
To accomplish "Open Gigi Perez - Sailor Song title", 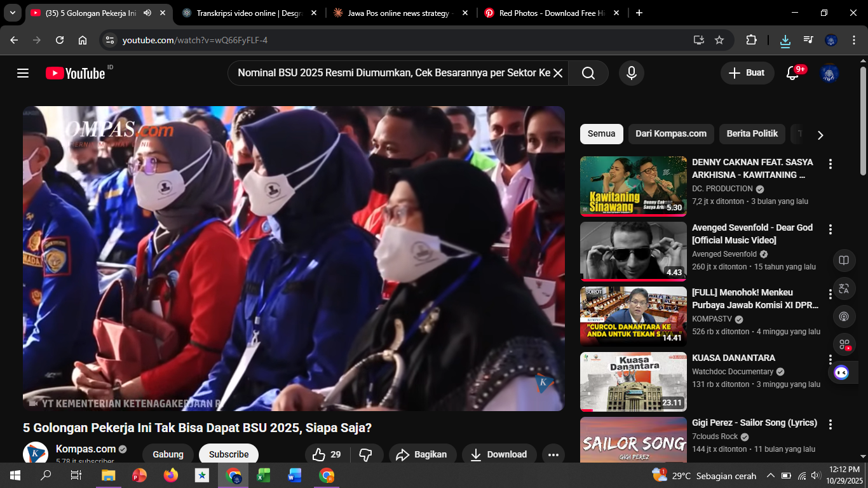I will [754, 423].
